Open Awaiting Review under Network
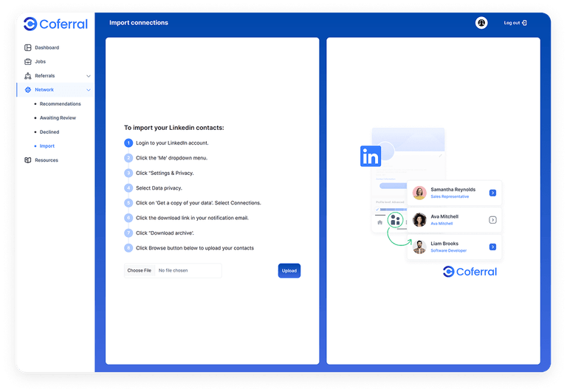Image resolution: width=567 pixels, height=392 pixels. (x=58, y=118)
